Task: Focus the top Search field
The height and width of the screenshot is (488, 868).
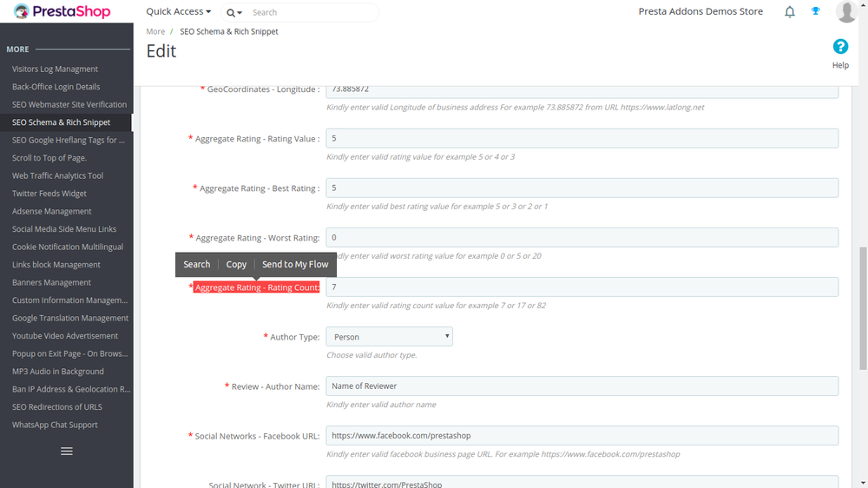Action: pyautogui.click(x=312, y=12)
